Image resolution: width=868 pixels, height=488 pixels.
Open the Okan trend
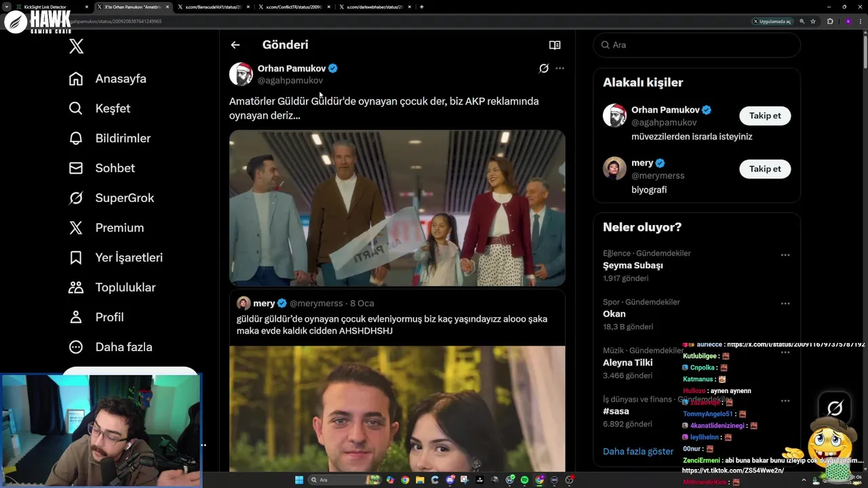click(614, 314)
